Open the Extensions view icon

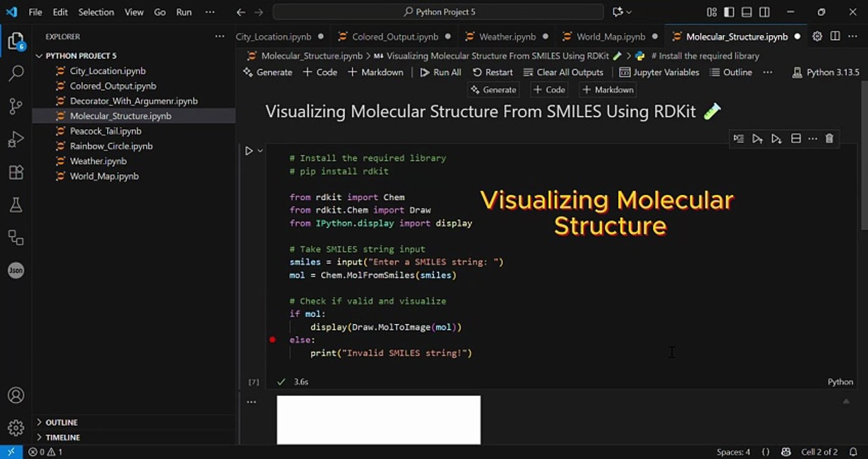[16, 172]
